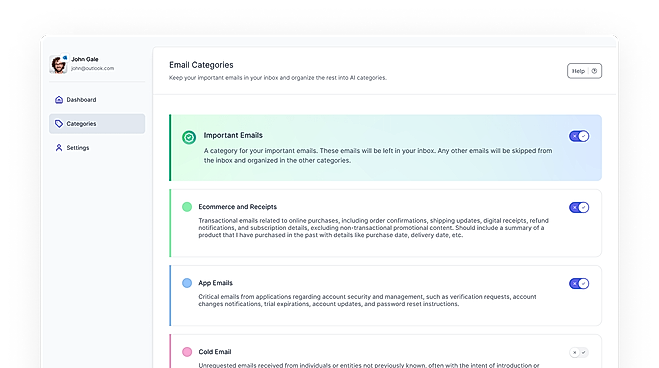Toggle off the Important Emails switch
The height and width of the screenshot is (368, 659).
click(579, 136)
